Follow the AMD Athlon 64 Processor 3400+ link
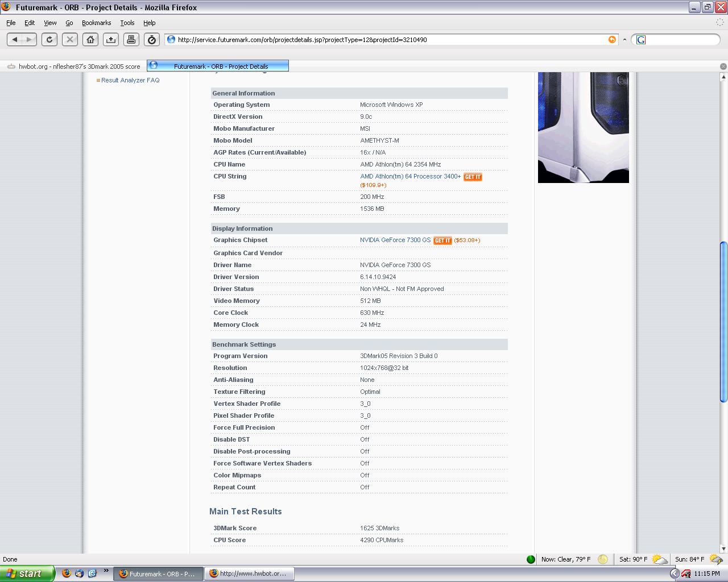 pyautogui.click(x=411, y=176)
